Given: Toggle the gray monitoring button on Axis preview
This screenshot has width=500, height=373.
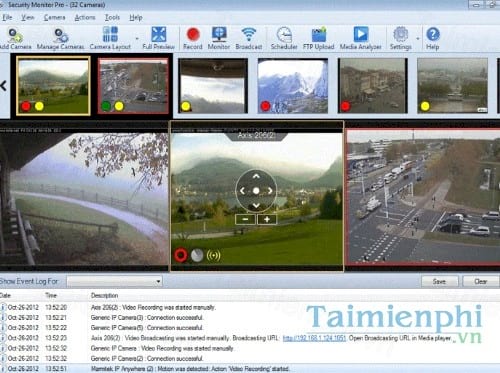Looking at the screenshot, I should (x=197, y=255).
